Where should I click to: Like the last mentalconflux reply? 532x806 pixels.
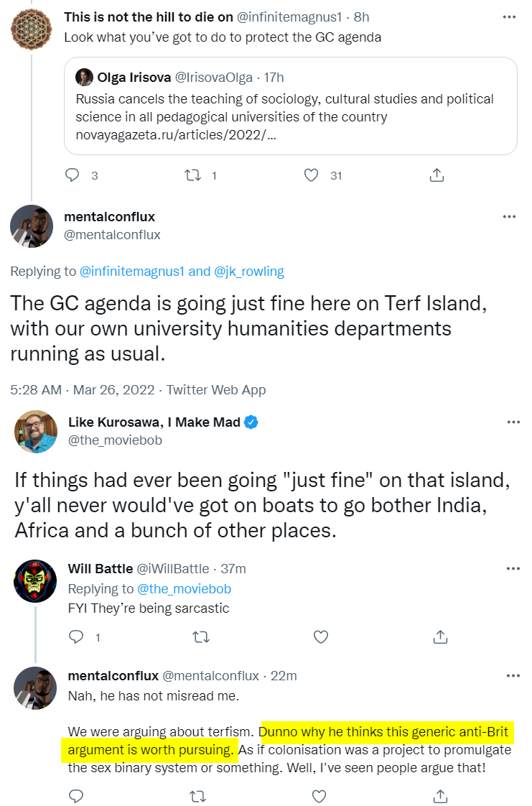click(x=321, y=795)
